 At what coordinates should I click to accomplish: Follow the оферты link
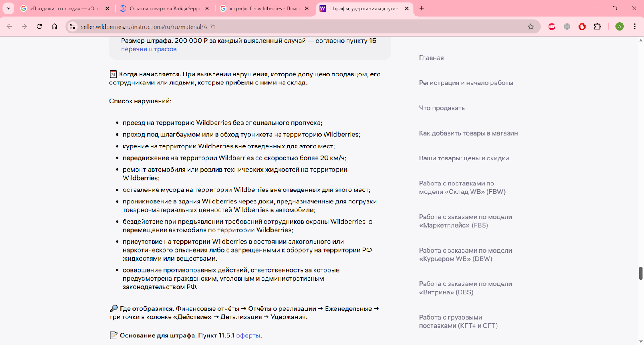pyautogui.click(x=248, y=335)
